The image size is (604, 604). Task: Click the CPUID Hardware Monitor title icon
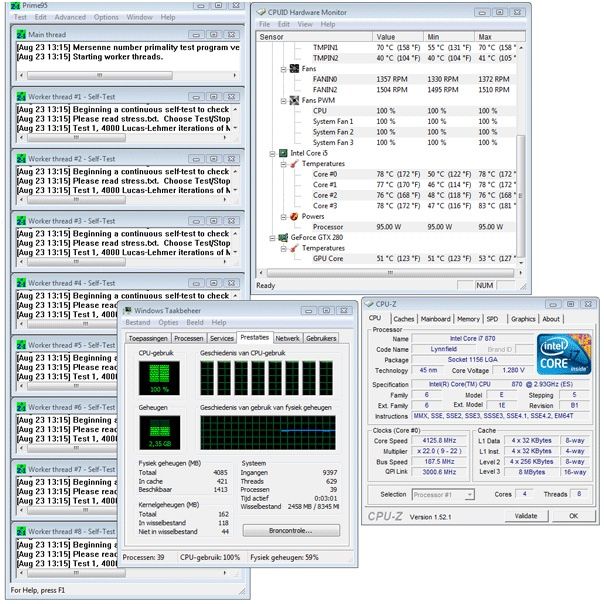coord(261,12)
